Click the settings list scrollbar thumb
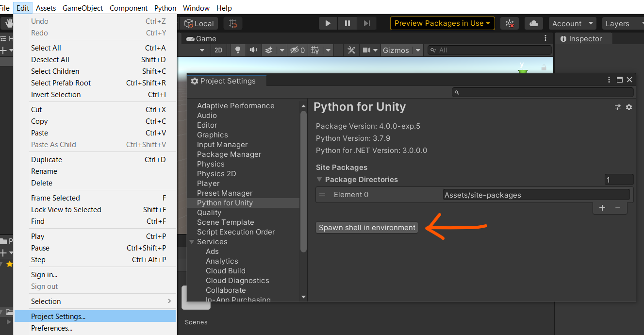Screen dimensions: 644x335 click(x=304, y=181)
